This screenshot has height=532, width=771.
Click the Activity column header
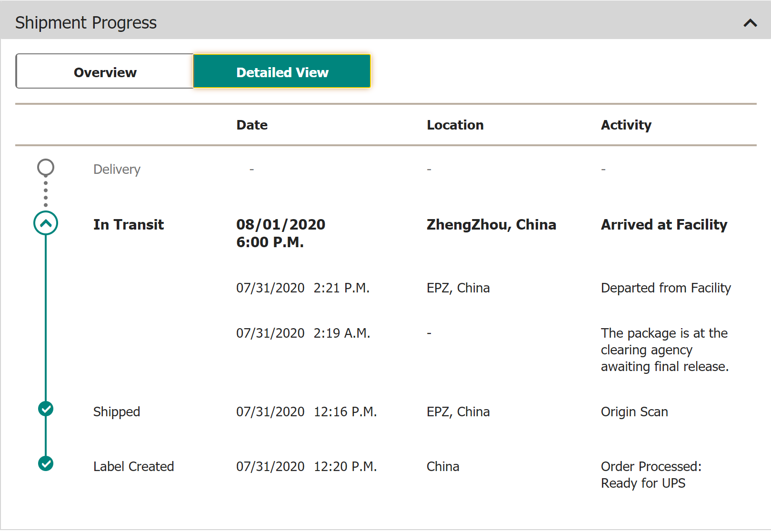point(626,125)
